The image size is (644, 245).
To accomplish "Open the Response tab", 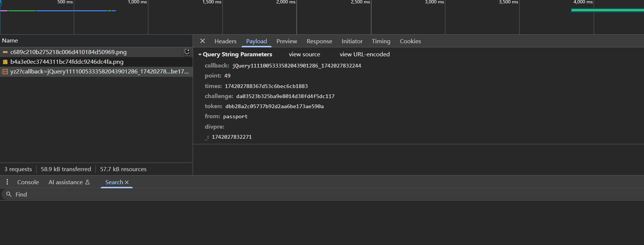I will pyautogui.click(x=319, y=41).
